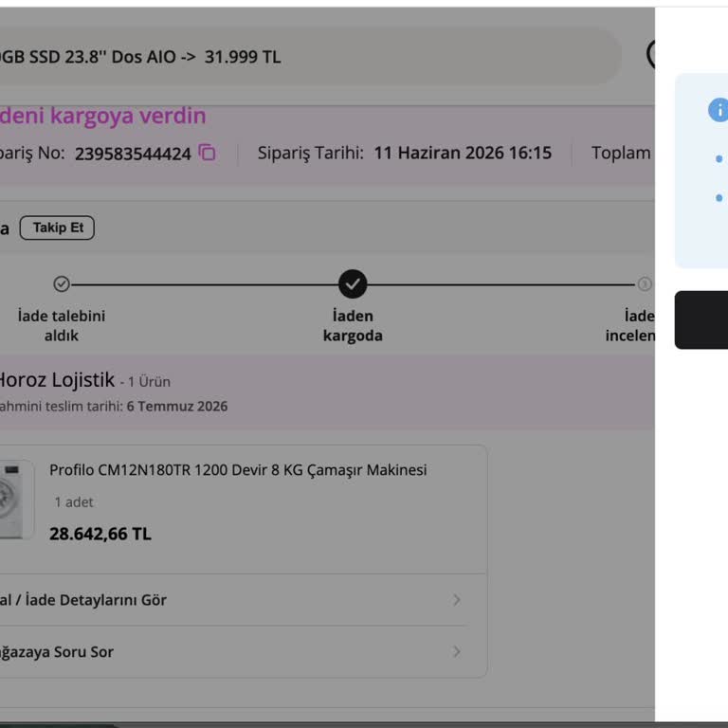728x728 pixels.
Task: Click the blue info icon in side panel
Action: pyautogui.click(x=718, y=110)
